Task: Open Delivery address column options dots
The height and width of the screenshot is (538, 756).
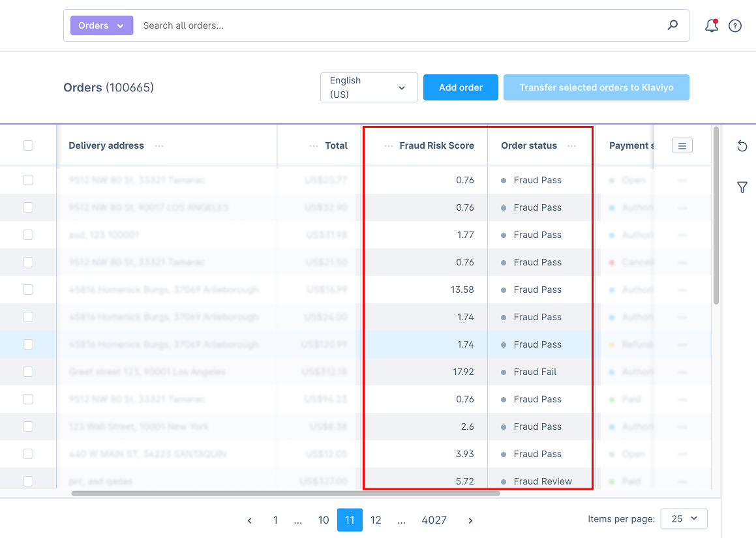Action: (159, 146)
